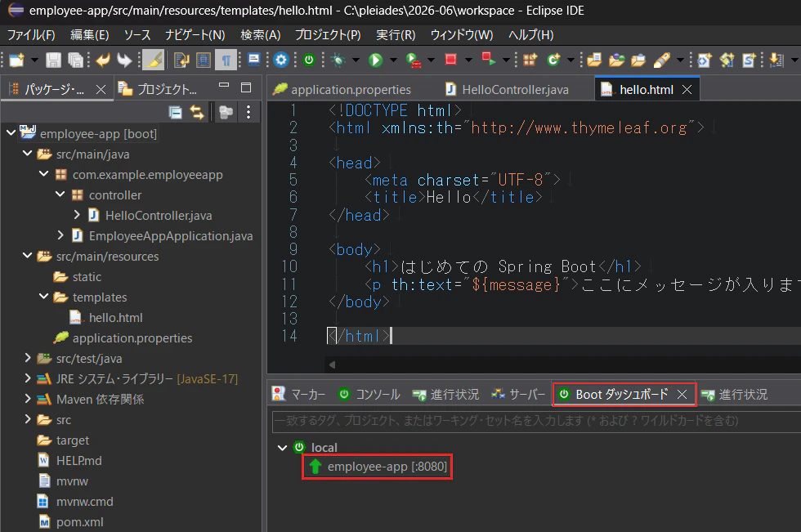The width and height of the screenshot is (801, 532).
Task: Collapse the templates folder
Action: pos(44,297)
